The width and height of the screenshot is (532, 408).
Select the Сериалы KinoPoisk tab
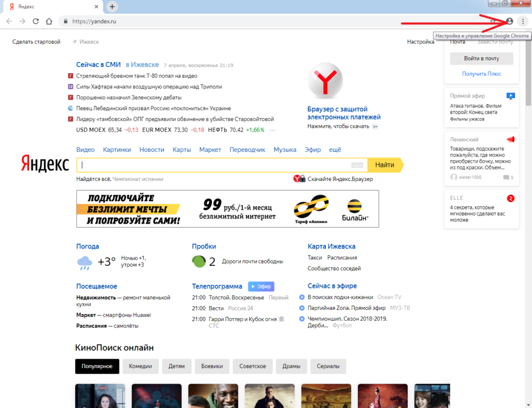tap(328, 366)
